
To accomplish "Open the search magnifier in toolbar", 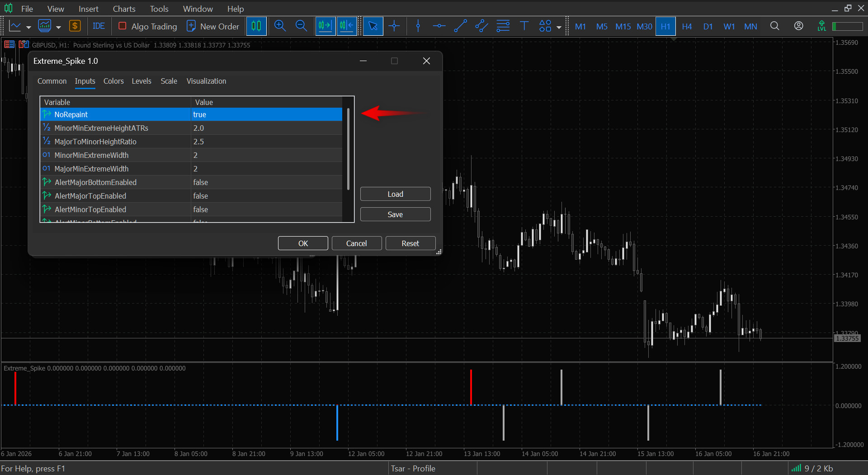I will 775,26.
